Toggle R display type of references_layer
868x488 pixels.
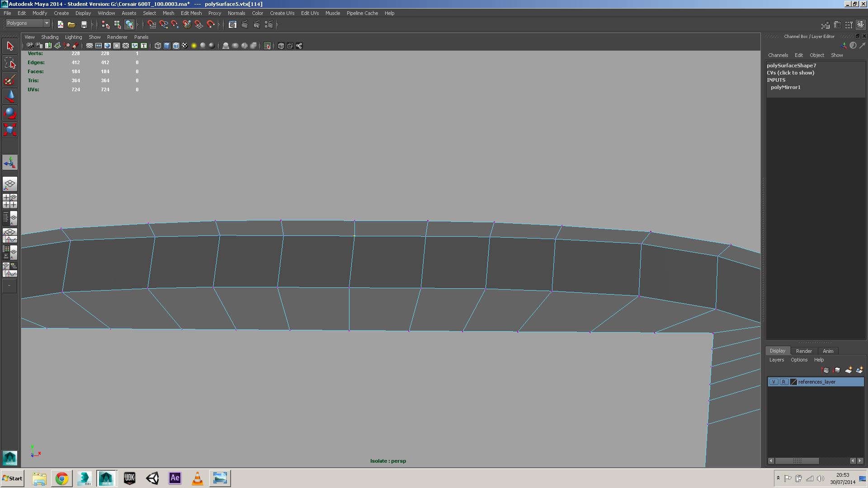click(783, 382)
